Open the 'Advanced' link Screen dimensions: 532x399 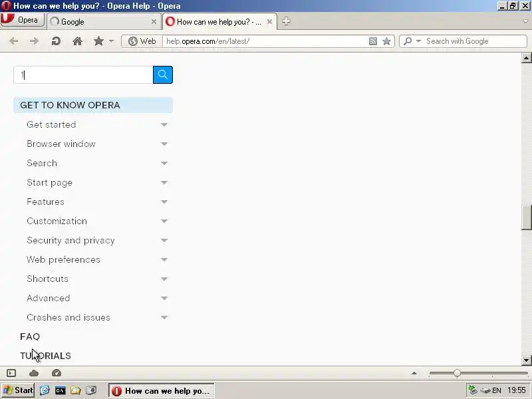point(48,298)
